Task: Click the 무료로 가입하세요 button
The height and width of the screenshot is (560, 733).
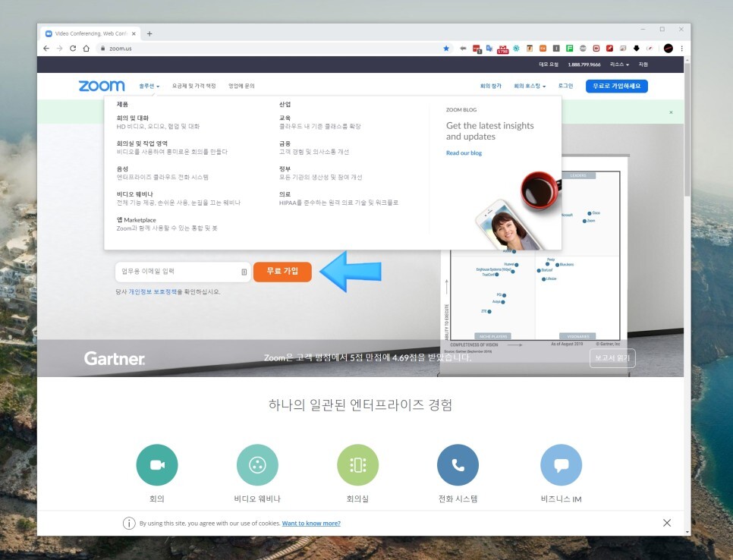Action: click(617, 86)
